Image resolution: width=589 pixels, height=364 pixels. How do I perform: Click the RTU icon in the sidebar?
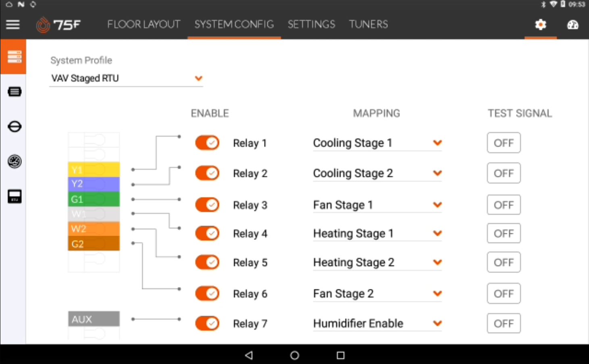click(x=14, y=196)
